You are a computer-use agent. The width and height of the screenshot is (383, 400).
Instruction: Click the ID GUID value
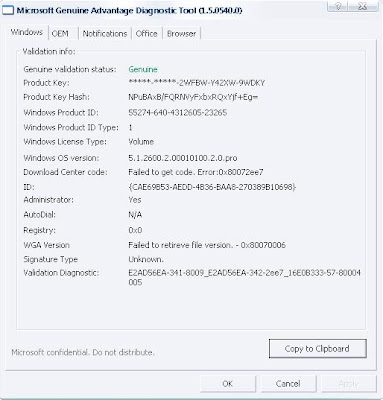click(x=212, y=187)
